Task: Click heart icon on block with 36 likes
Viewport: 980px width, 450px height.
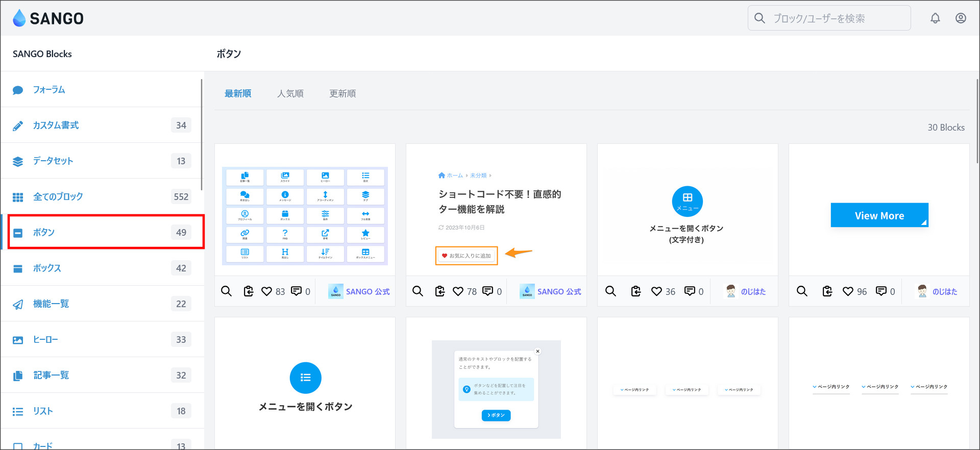Action: (656, 291)
